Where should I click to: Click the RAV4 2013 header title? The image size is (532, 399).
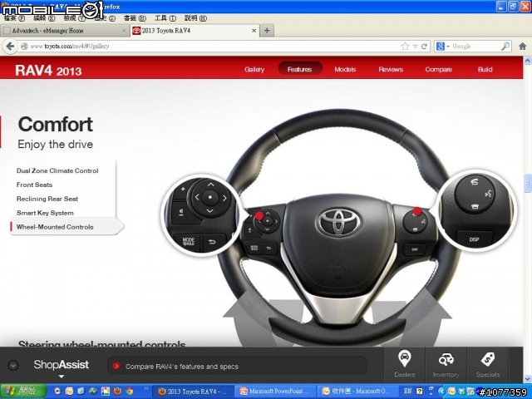click(x=48, y=71)
